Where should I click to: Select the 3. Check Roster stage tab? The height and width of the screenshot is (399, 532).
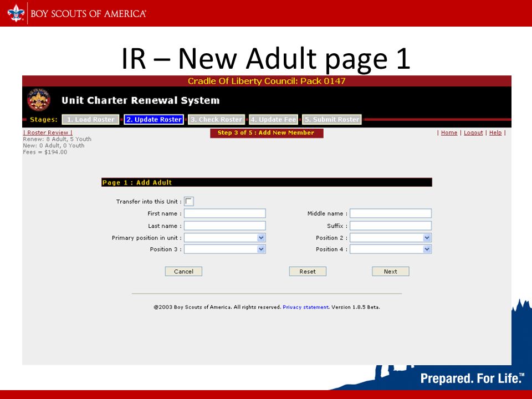pyautogui.click(x=217, y=120)
